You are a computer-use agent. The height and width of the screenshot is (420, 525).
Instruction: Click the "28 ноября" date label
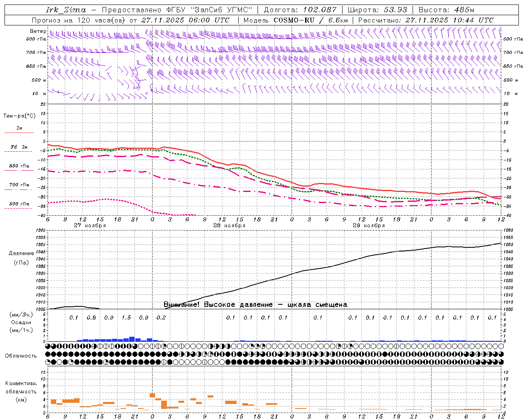(229, 226)
